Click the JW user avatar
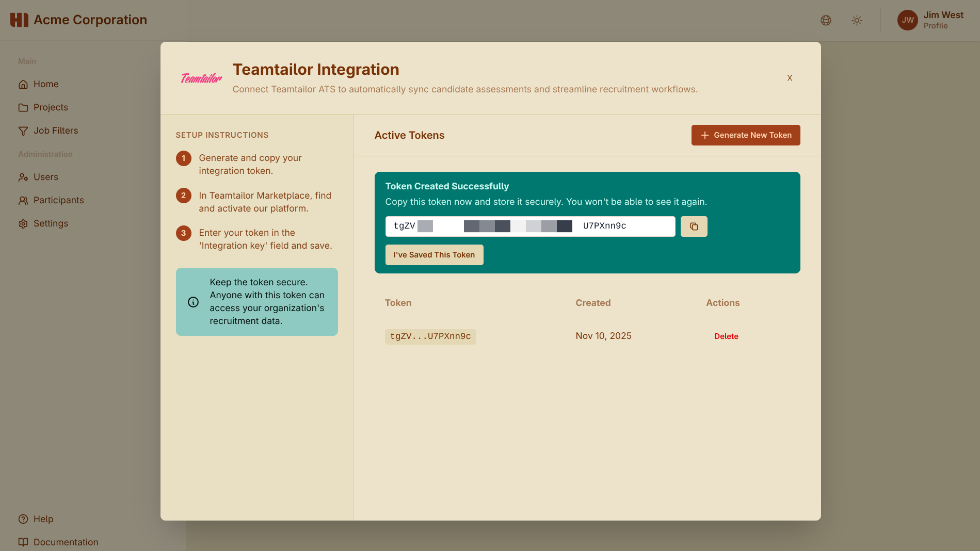Screen dimensions: 980x551 [x=907, y=20]
